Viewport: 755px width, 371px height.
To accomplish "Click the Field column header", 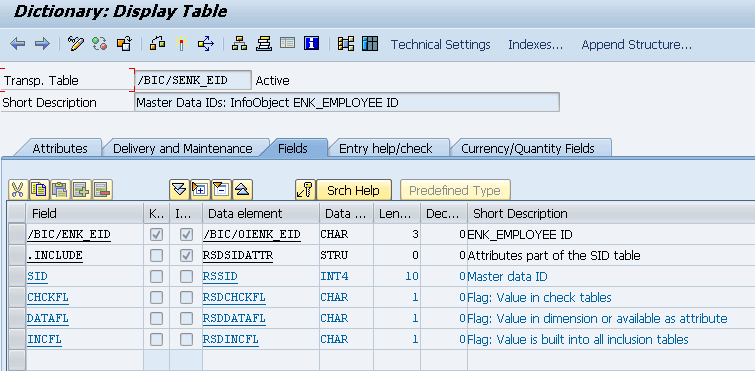I will click(84, 213).
